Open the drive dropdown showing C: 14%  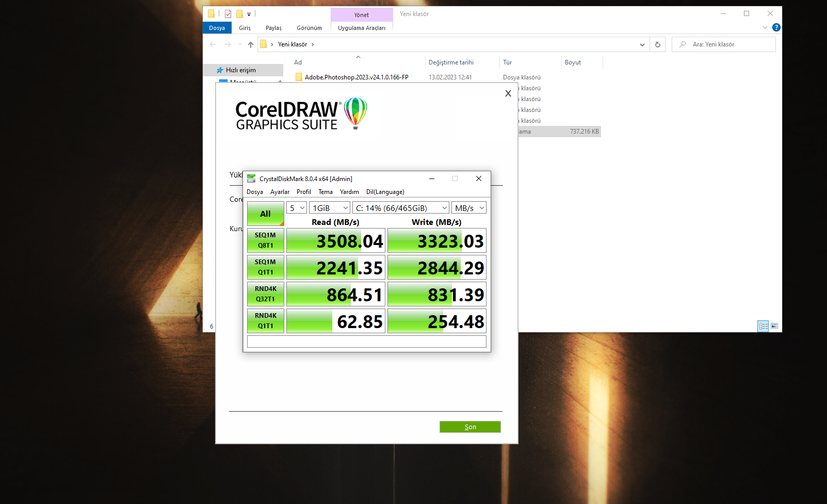click(401, 208)
